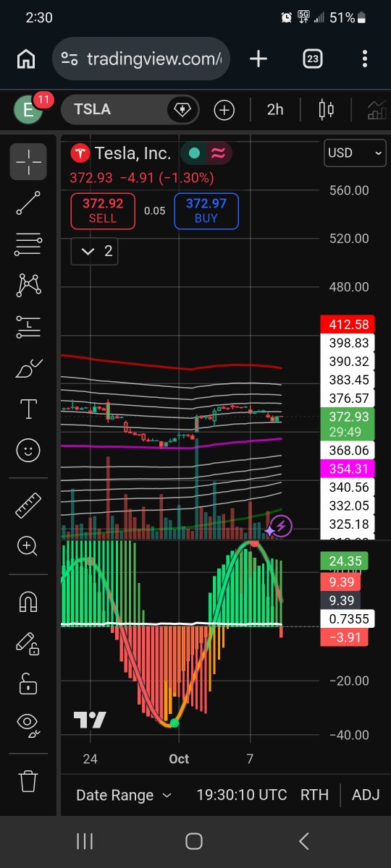Click the 372.97 BUY button
Screen dimensions: 391x868
tap(206, 210)
